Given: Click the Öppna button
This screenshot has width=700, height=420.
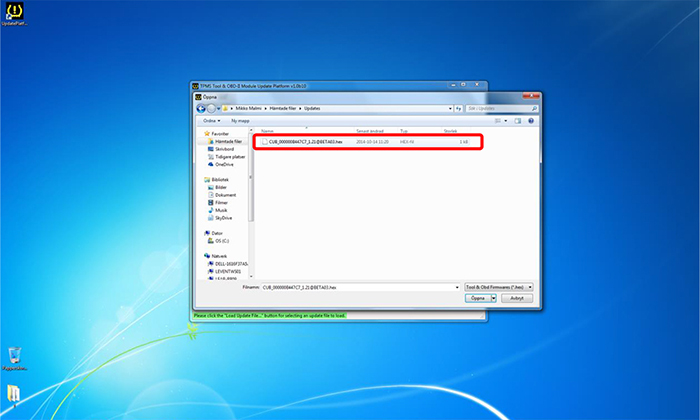Looking at the screenshot, I should click(x=478, y=297).
